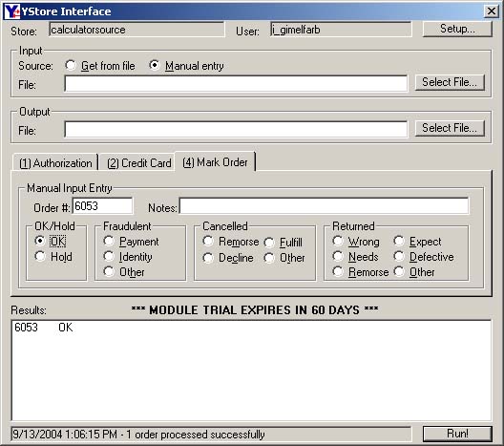This screenshot has width=504, height=446.
Task: Click the YStore app icon in title bar
Action: (x=12, y=11)
